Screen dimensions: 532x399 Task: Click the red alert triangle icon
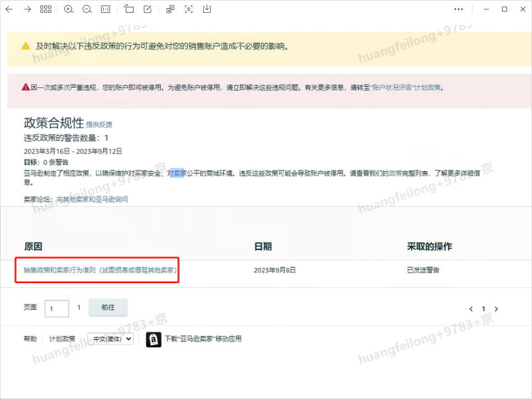(25, 87)
